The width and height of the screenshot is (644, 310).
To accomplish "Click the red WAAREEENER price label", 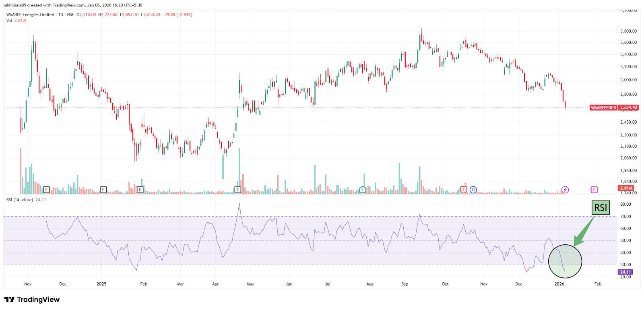I will click(603, 107).
